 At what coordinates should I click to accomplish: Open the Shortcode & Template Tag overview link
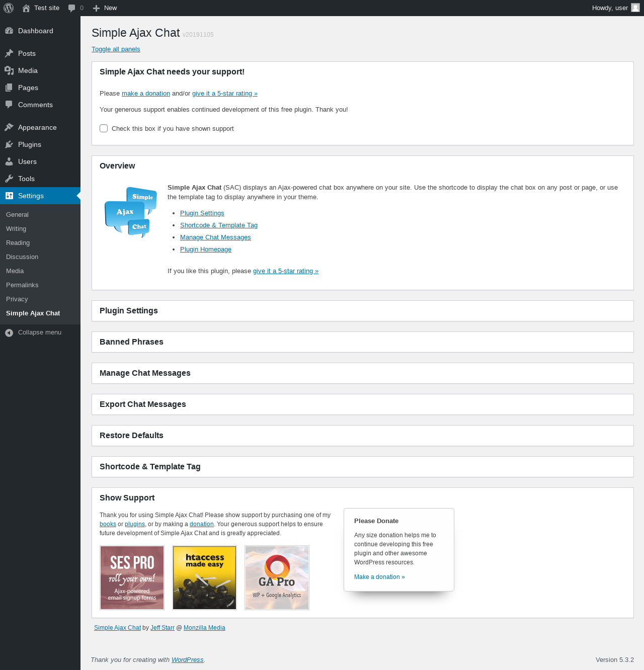tap(219, 225)
